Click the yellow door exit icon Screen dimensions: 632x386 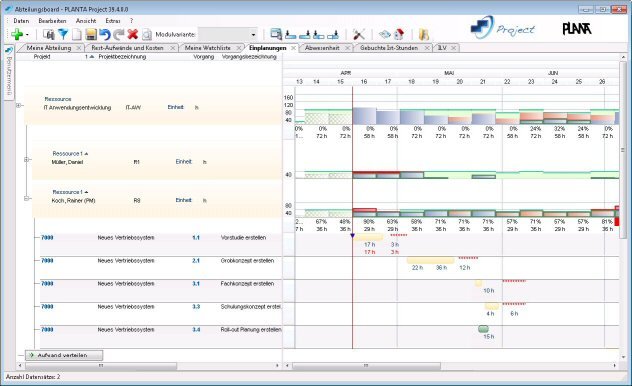[x=424, y=35]
